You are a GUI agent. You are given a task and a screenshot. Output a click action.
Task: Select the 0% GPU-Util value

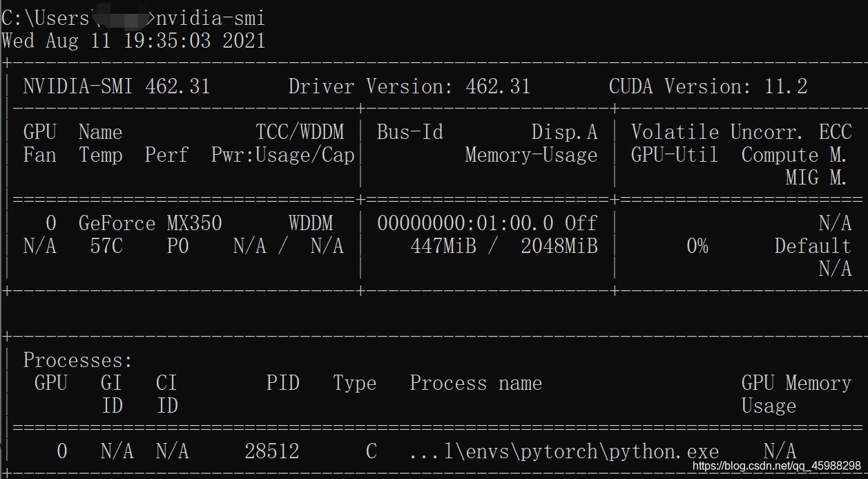(696, 245)
